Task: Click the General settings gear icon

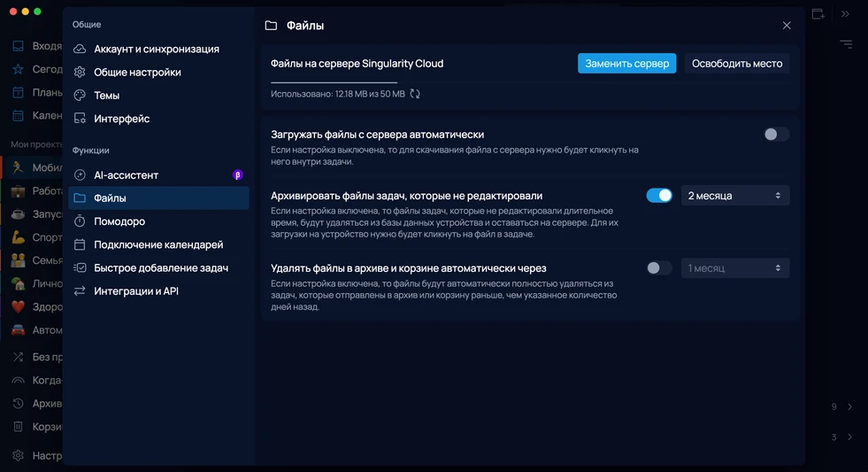Action: click(80, 73)
